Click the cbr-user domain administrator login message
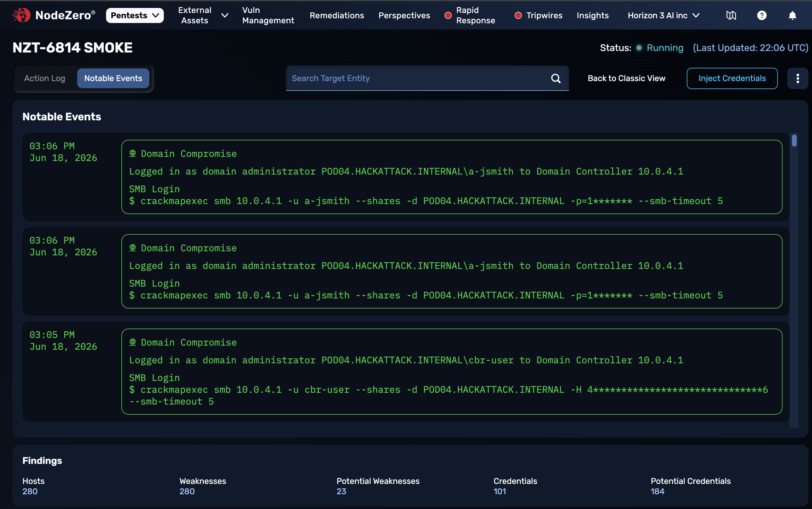Screen dimensions: 812x509 (406, 360)
